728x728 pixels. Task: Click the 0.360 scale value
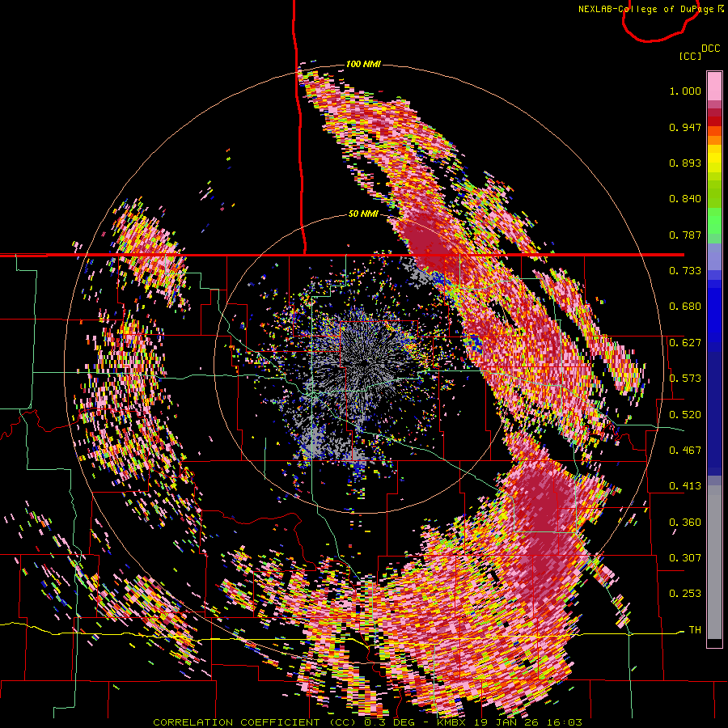(685, 523)
